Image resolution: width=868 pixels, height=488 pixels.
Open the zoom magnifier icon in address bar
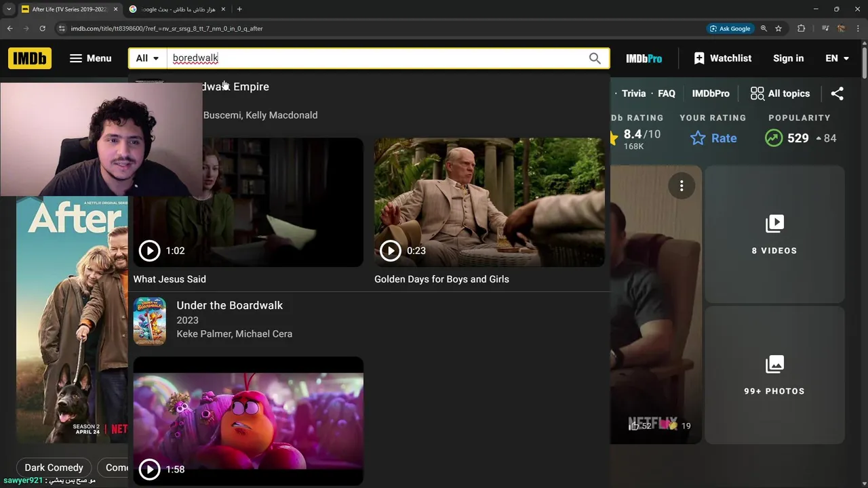[x=764, y=28]
